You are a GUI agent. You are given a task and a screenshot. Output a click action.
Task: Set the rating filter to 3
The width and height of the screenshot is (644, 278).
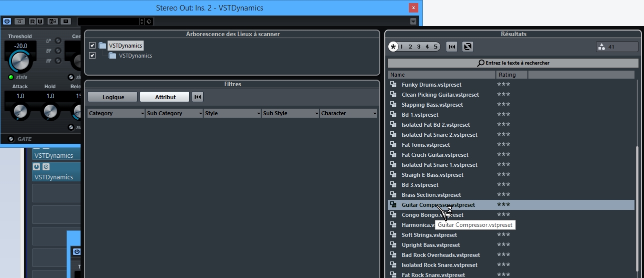(418, 47)
